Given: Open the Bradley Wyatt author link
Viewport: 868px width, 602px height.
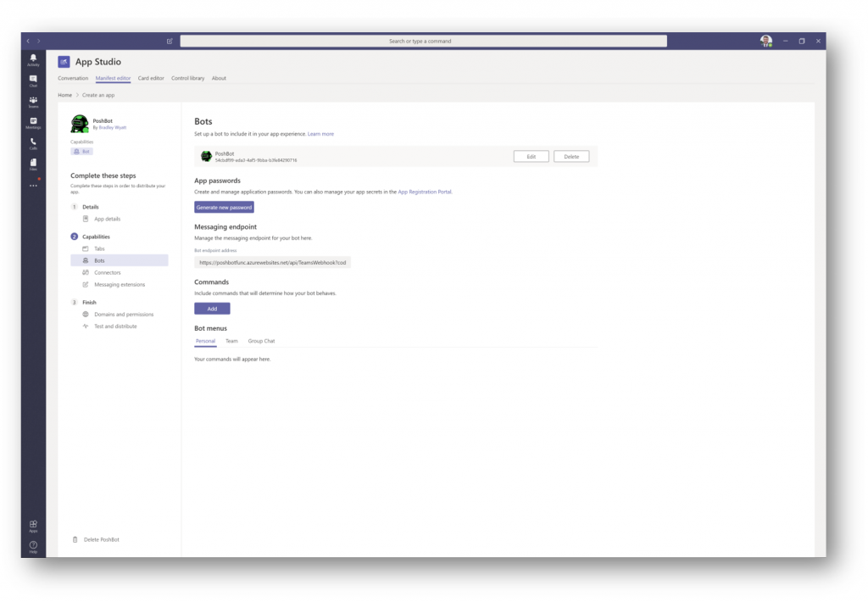Looking at the screenshot, I should 113,127.
